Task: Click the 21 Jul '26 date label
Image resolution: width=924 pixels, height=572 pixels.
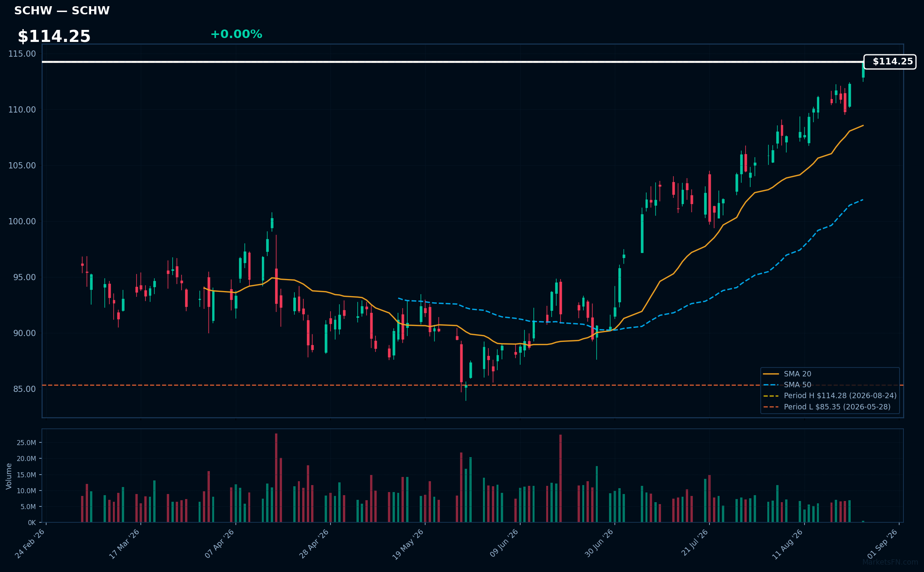Action: pyautogui.click(x=694, y=543)
